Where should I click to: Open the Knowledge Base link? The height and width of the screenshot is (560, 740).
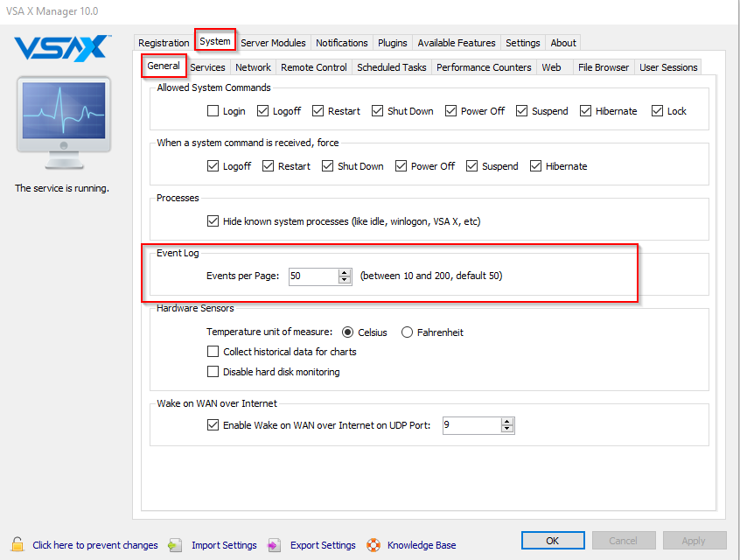click(x=422, y=545)
